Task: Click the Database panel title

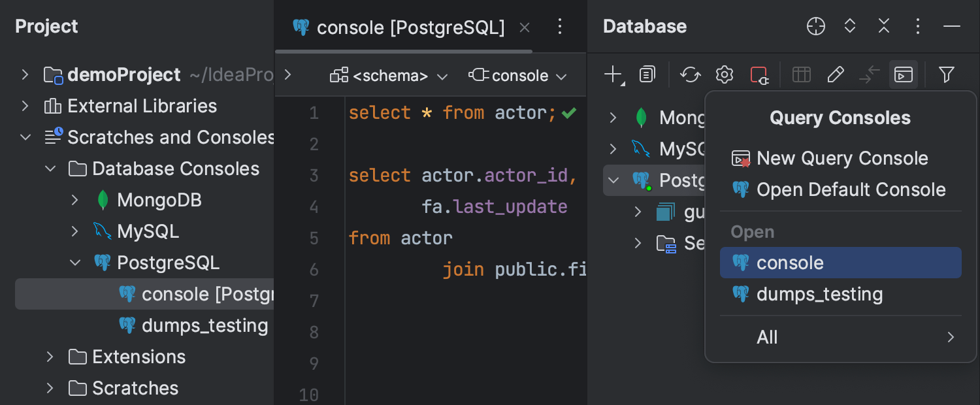Action: 645,26
